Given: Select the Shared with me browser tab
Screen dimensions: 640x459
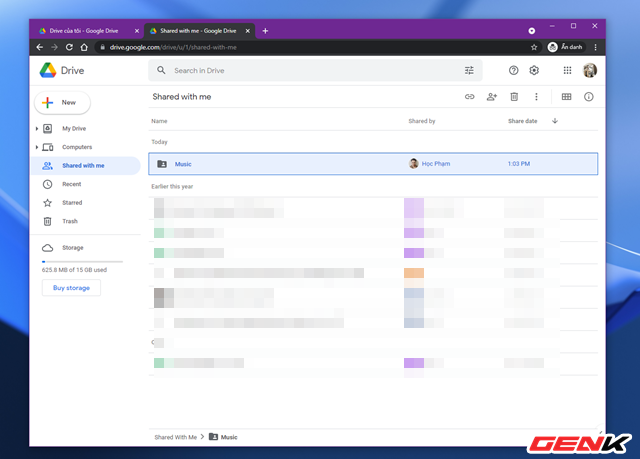Looking at the screenshot, I should pyautogui.click(x=198, y=31).
